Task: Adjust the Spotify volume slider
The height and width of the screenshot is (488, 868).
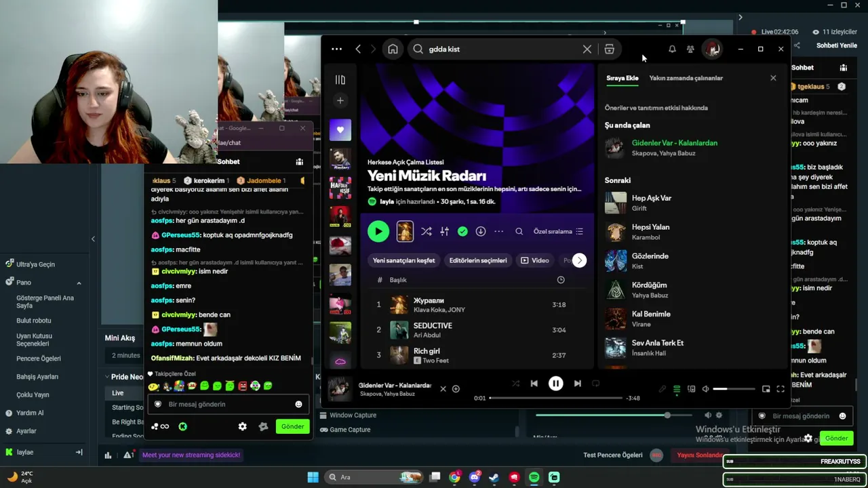Action: (734, 389)
